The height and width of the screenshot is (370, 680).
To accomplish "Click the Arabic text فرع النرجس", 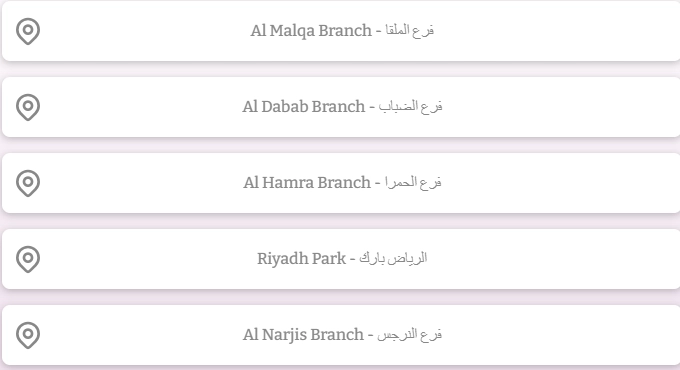I will click(409, 334).
